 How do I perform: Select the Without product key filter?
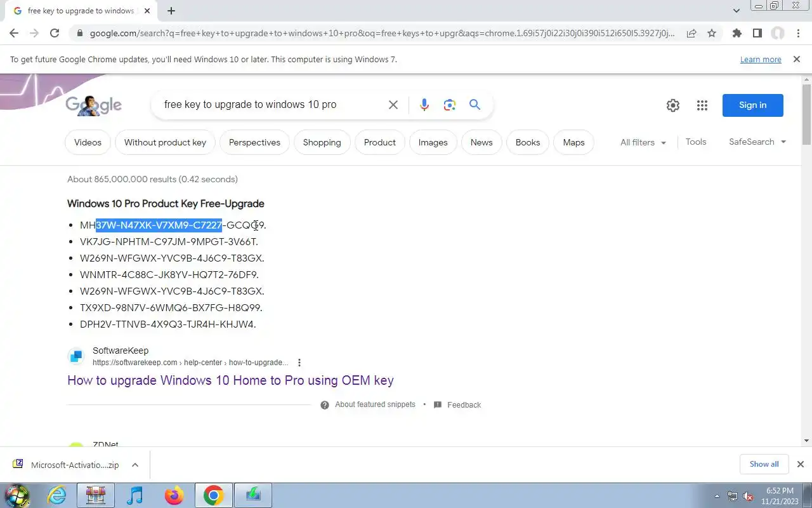pyautogui.click(x=165, y=142)
